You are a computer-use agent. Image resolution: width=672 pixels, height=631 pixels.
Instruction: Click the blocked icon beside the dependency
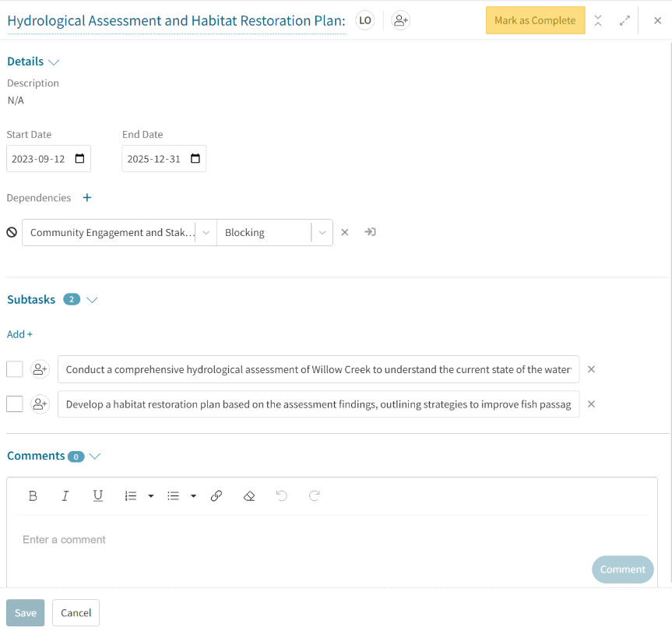10,232
